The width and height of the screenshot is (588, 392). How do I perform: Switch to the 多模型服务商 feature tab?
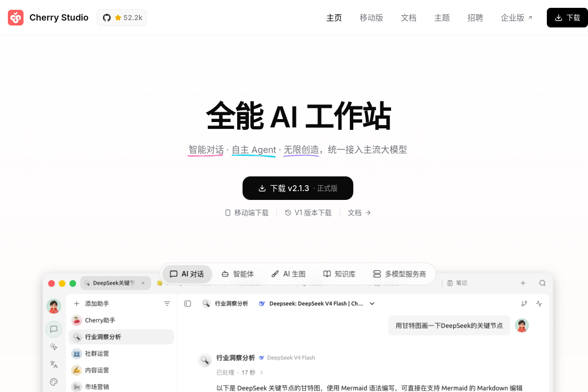(399, 274)
